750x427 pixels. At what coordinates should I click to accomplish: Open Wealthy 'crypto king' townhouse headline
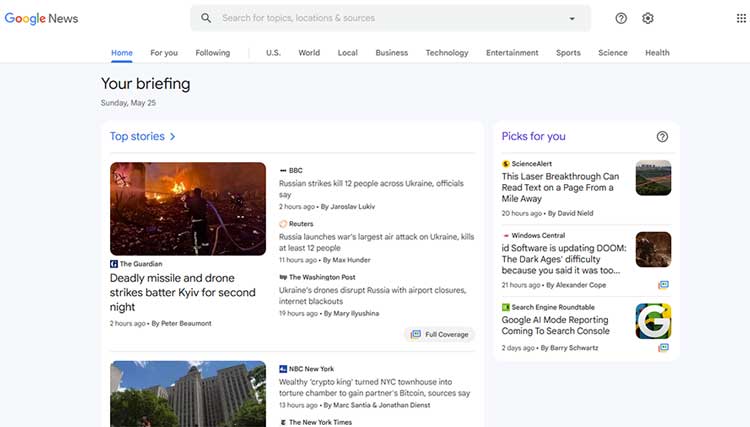375,387
